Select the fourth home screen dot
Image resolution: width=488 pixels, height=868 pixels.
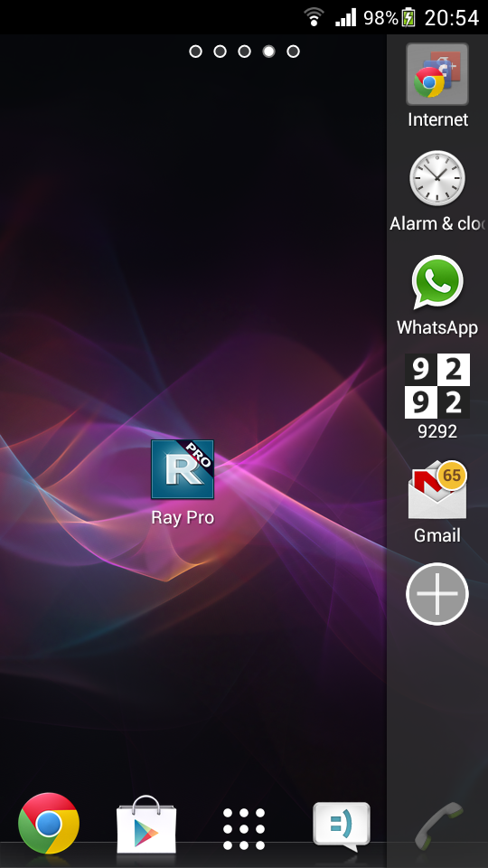[268, 52]
